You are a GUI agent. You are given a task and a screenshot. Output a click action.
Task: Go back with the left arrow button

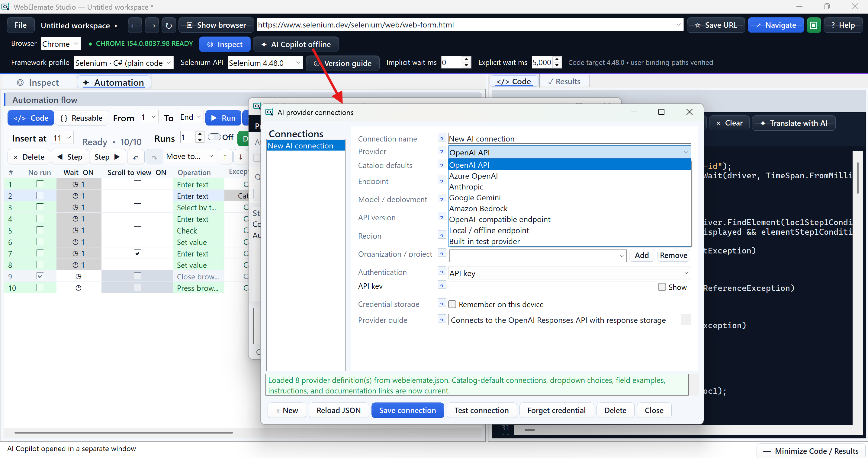coord(134,25)
